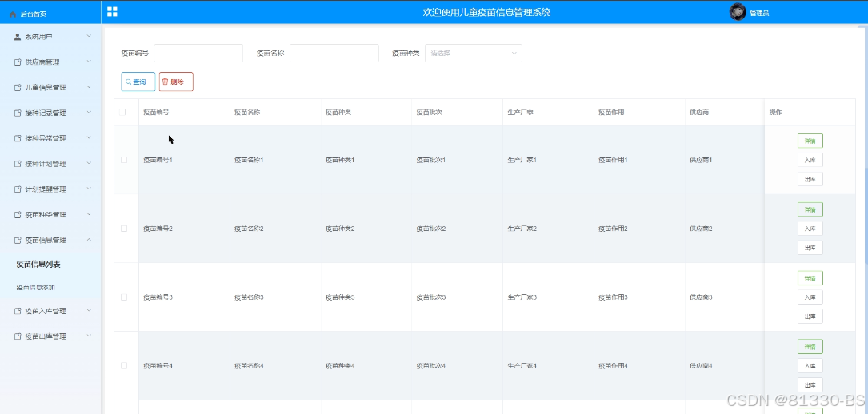Click 出库 for row 疫苗编号4
This screenshot has height=414, width=868.
(x=810, y=384)
